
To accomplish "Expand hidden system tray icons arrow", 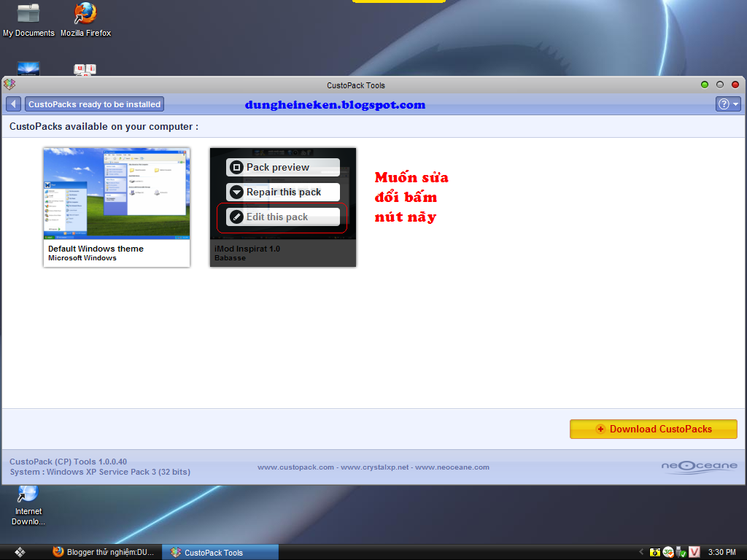I will [641, 552].
